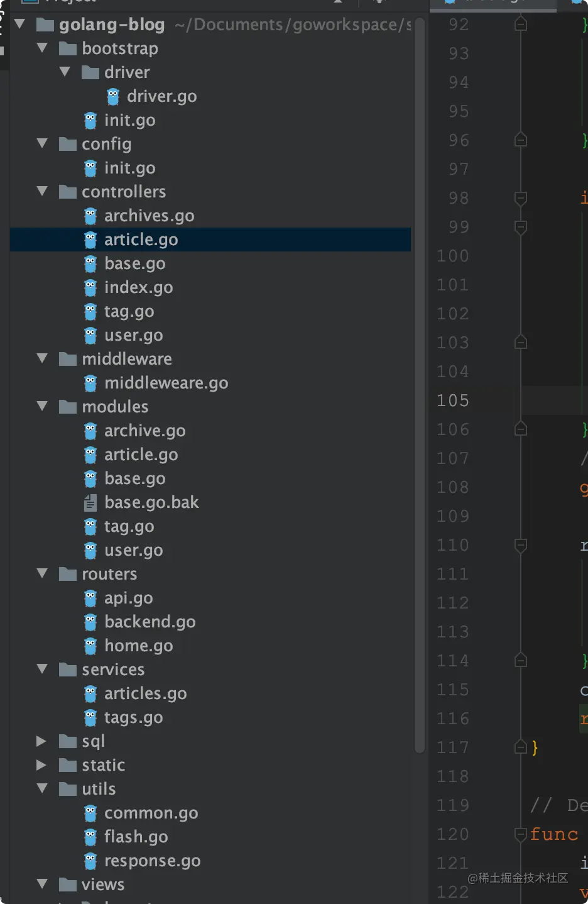Viewport: 588px width, 904px height.
Task: Toggle code fold marker at line 106
Action: point(521,429)
